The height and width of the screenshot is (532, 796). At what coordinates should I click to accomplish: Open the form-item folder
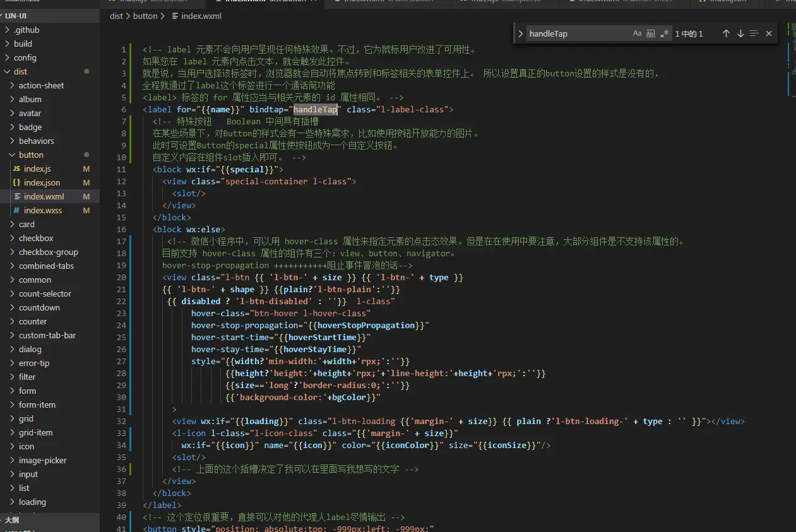point(50,405)
